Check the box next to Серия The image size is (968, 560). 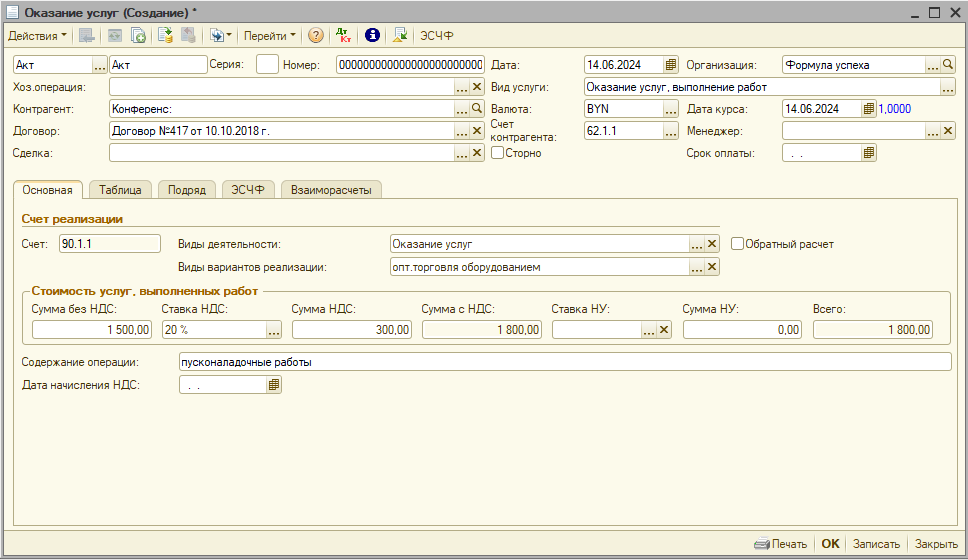267,65
